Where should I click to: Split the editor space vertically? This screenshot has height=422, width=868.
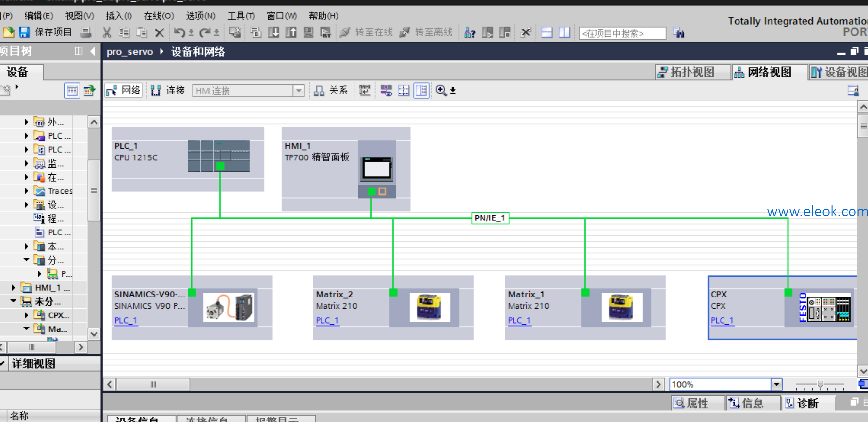click(564, 32)
